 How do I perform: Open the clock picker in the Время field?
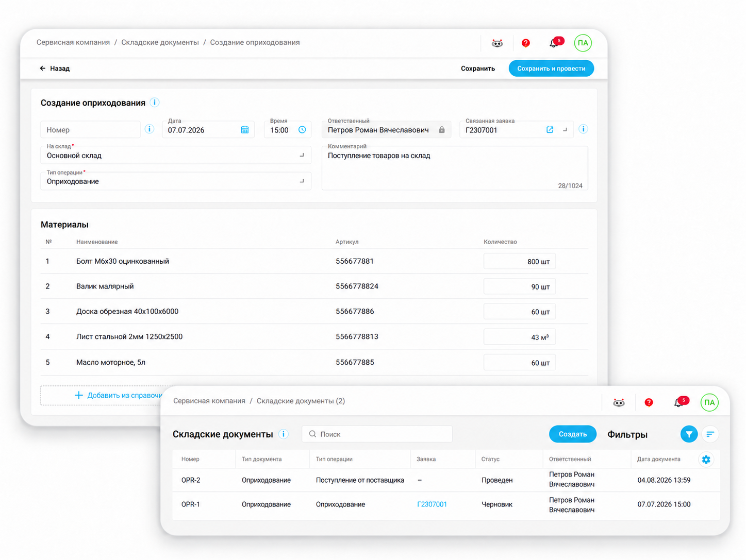click(302, 130)
